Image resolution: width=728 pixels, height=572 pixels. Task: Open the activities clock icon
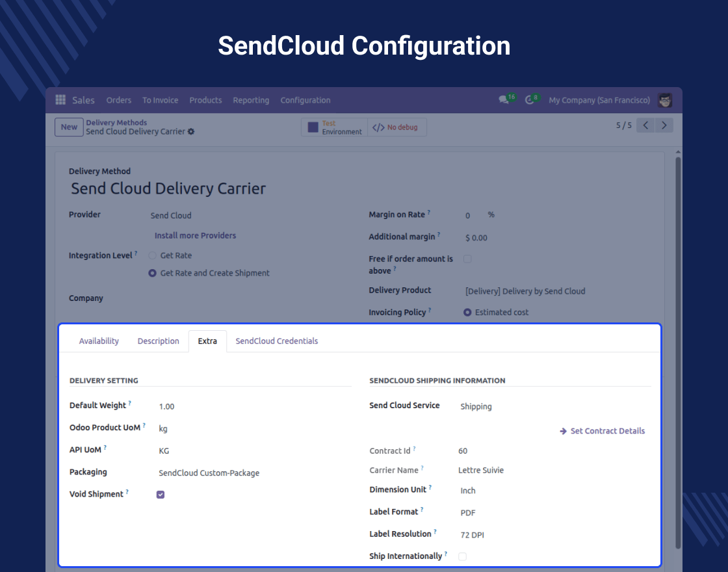pyautogui.click(x=530, y=100)
